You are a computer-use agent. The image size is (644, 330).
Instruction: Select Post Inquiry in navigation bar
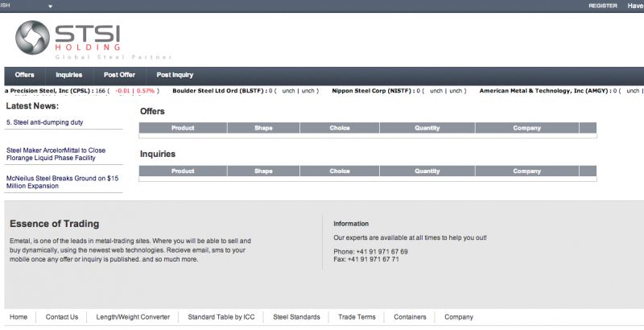(175, 75)
